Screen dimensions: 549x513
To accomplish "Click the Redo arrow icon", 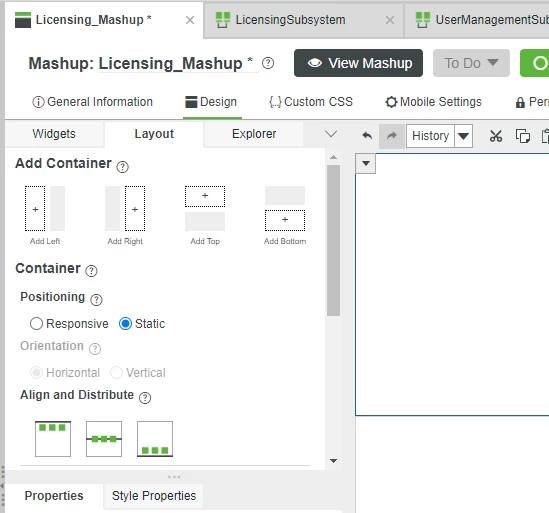I will coord(392,136).
